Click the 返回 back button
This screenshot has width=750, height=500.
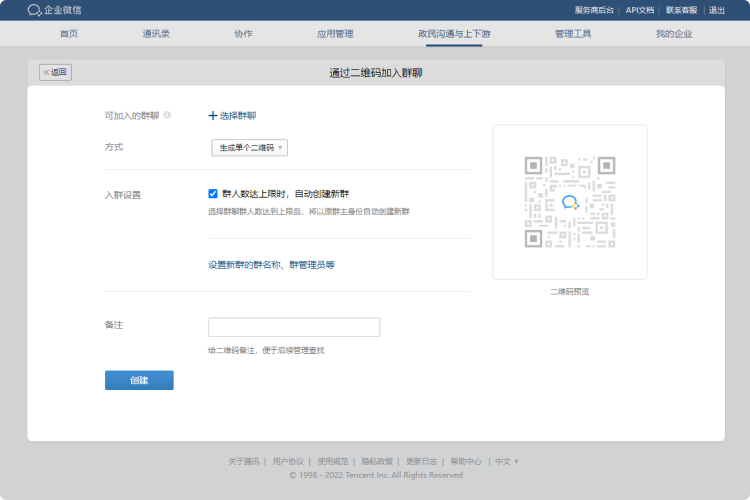coord(55,72)
